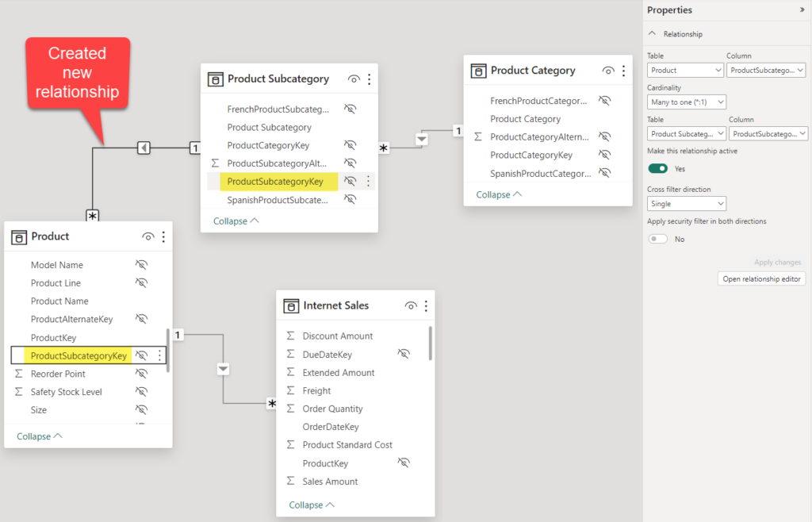Click the Open relationship editor button
This screenshot has height=522, width=812.
pyautogui.click(x=761, y=278)
